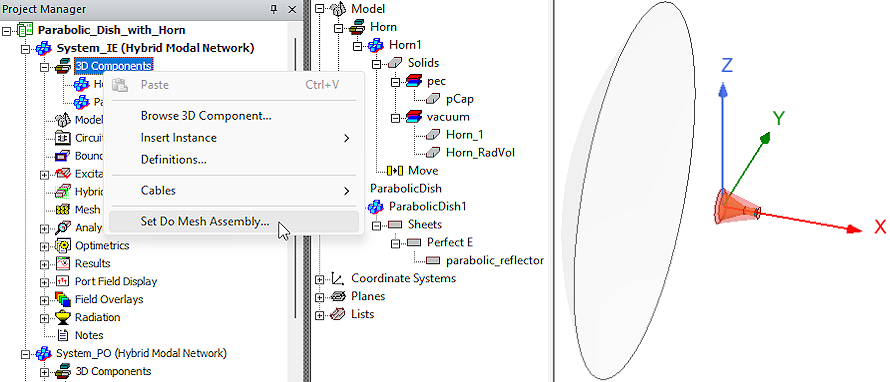Collapse 3D Components under System_IE
Viewport: 890px width, 382px height.
click(44, 66)
